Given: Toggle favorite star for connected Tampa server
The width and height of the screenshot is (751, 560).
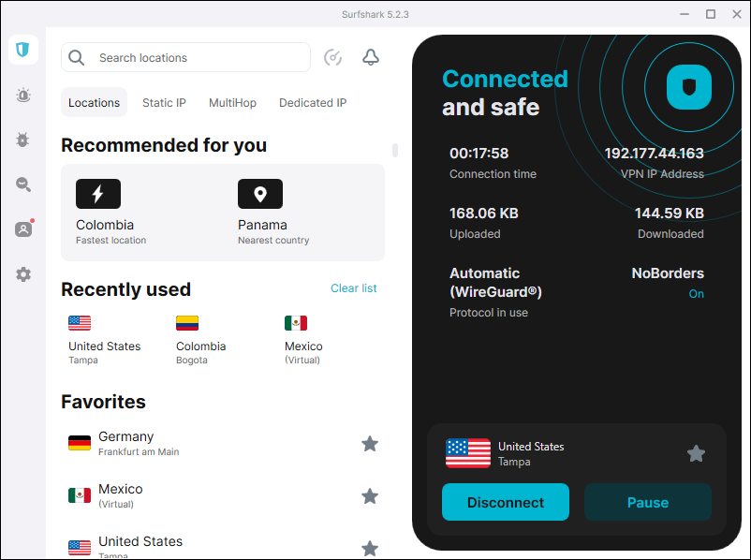Looking at the screenshot, I should tap(696, 453).
